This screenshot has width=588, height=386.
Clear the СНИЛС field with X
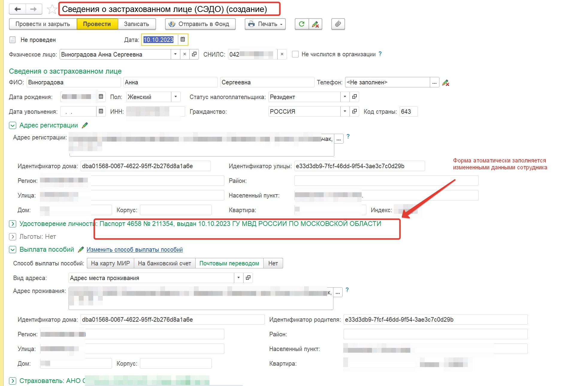point(282,54)
